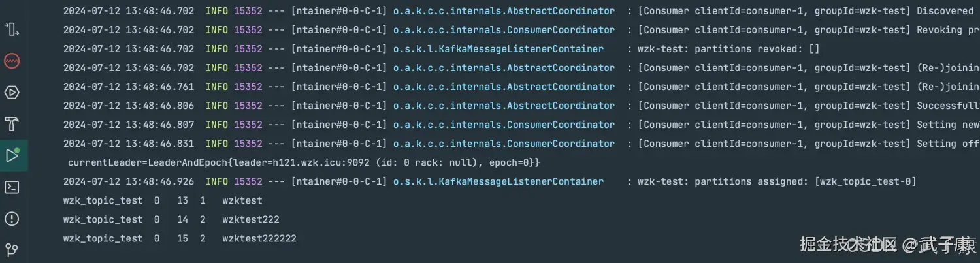Click the currentLeader=LeaderAndEpoch log line
This screenshot has width=980, height=263.
pyautogui.click(x=304, y=162)
